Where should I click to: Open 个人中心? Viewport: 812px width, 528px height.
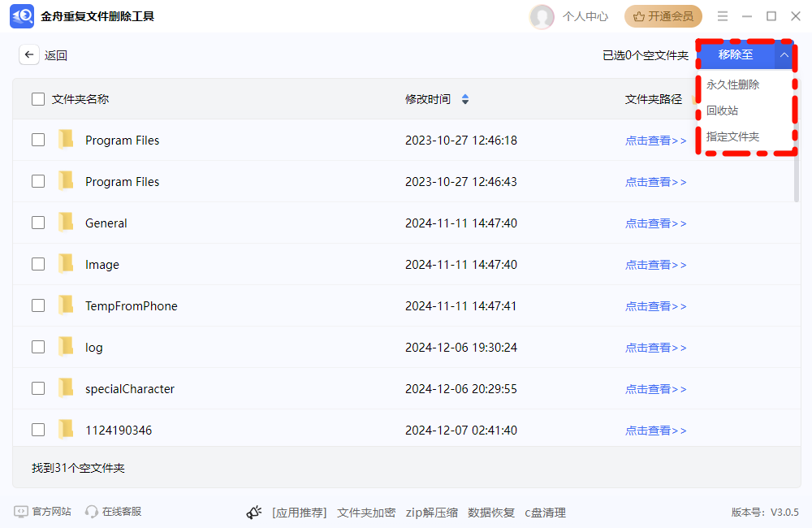pos(585,16)
